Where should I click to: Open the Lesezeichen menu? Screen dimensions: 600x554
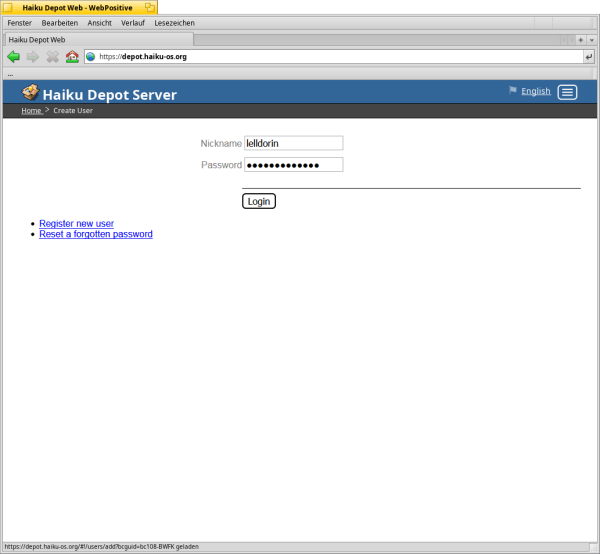[x=175, y=22]
